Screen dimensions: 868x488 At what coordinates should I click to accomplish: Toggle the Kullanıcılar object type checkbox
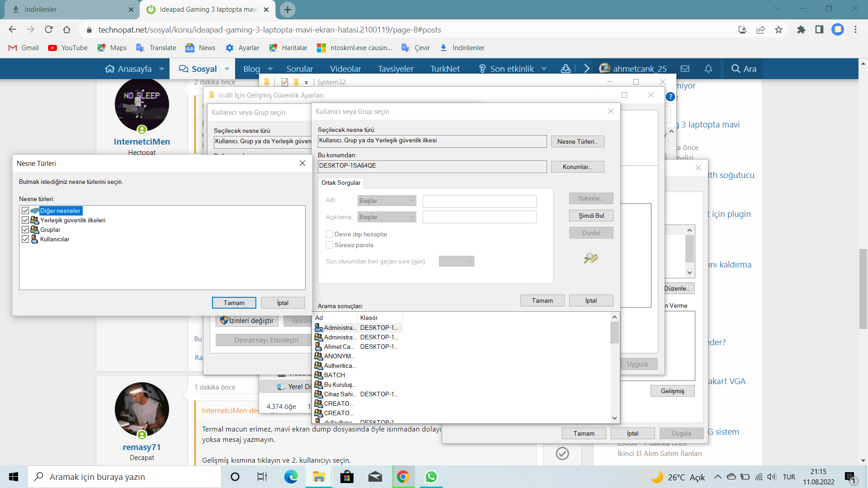[x=25, y=239]
